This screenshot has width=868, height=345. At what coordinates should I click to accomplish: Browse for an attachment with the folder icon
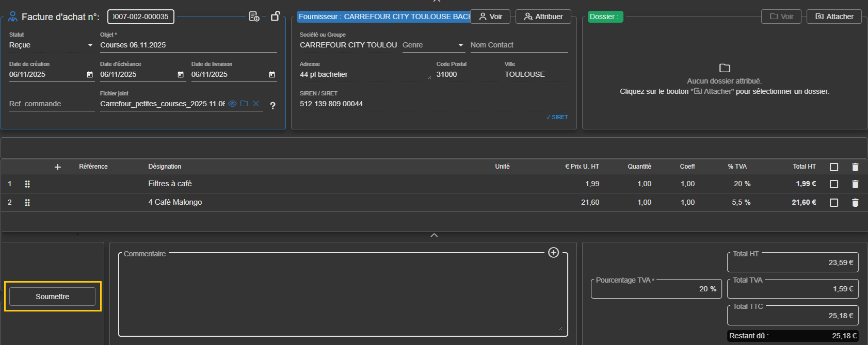(244, 104)
